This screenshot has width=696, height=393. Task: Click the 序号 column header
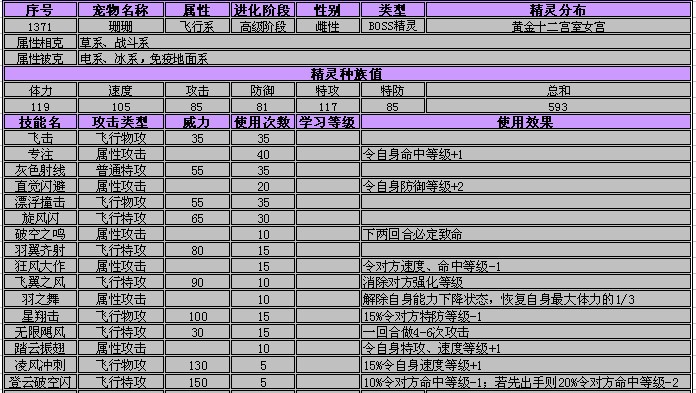click(40, 10)
